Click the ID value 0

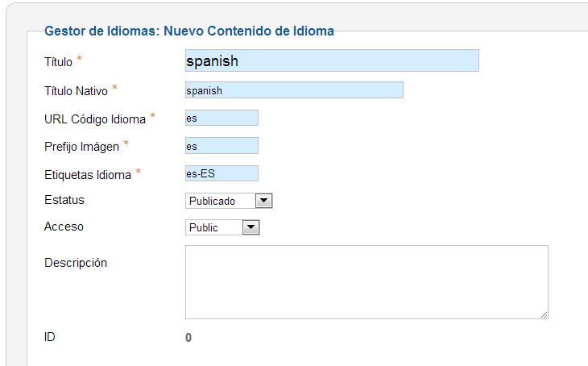click(188, 338)
